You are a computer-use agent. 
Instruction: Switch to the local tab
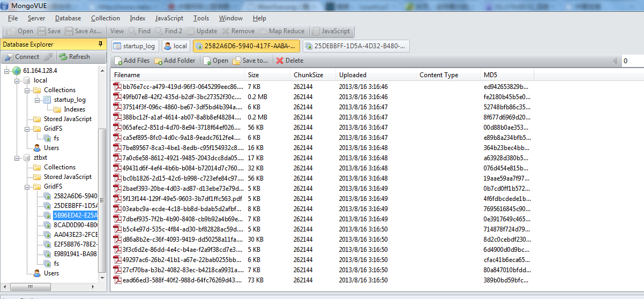(176, 46)
